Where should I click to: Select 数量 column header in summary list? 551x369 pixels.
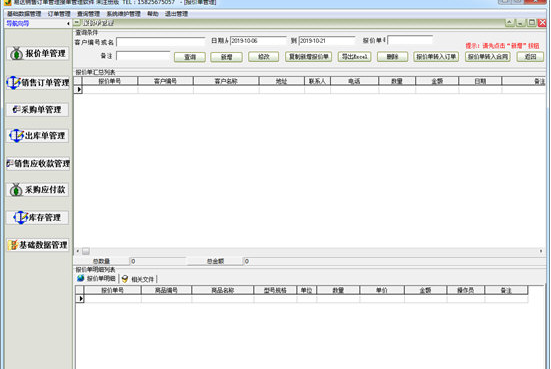coord(397,81)
